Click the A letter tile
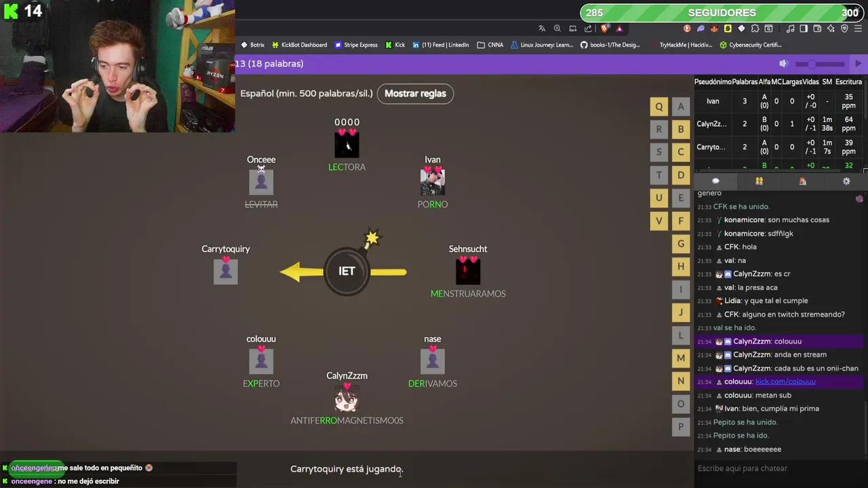Screen dimensions: 868x488 point(681,106)
